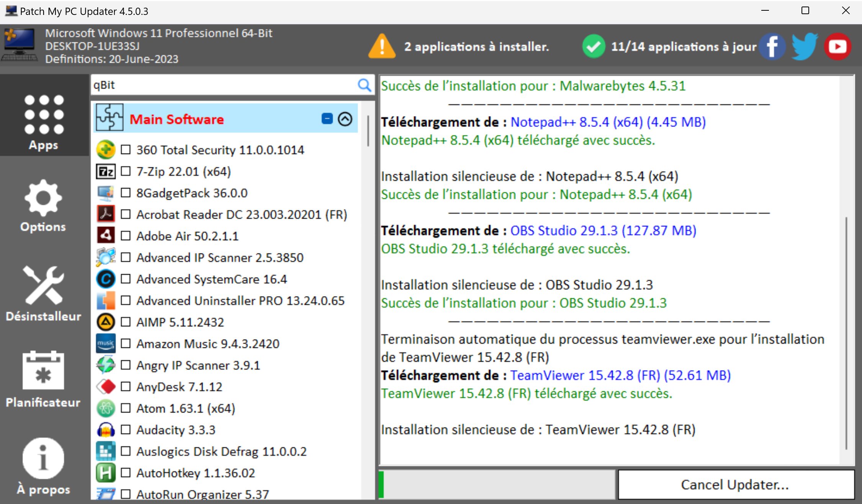862x504 pixels.
Task: Check the 7-Zip 22.01 checkbox
Action: click(x=126, y=171)
